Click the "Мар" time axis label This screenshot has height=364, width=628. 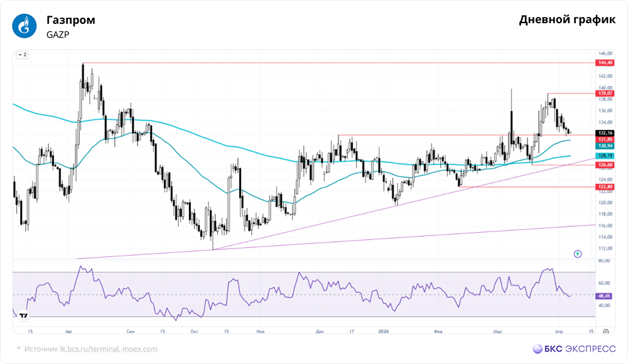[497, 331]
